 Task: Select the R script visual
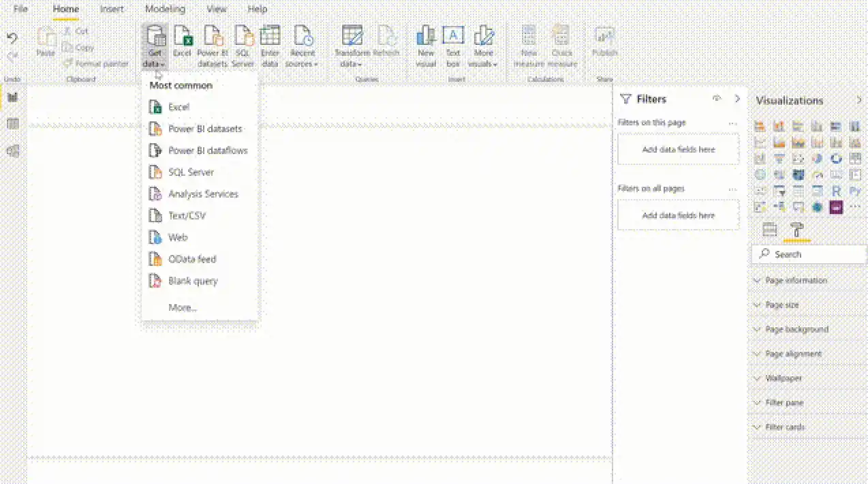pyautogui.click(x=836, y=191)
